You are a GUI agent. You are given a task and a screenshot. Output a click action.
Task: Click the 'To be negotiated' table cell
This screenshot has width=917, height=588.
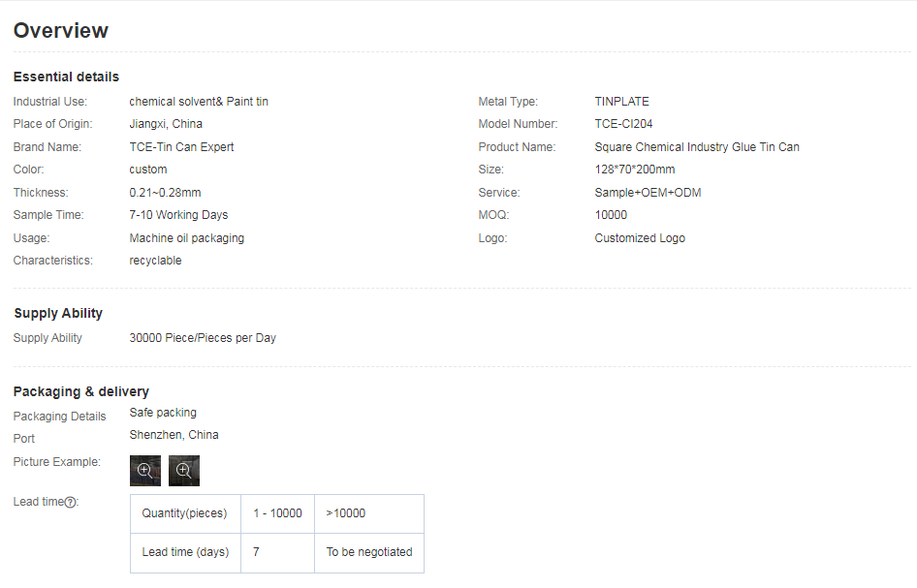point(368,552)
